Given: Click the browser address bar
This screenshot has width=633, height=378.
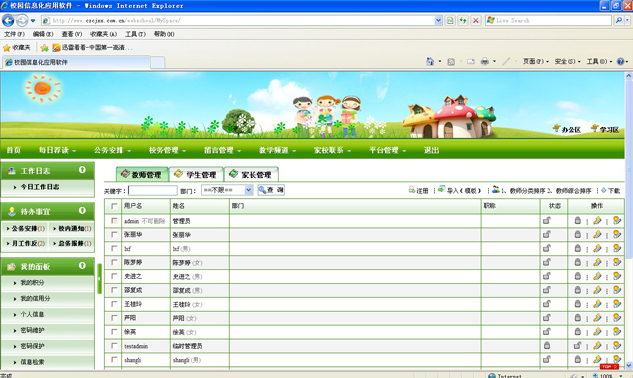Looking at the screenshot, I should tap(238, 20).
